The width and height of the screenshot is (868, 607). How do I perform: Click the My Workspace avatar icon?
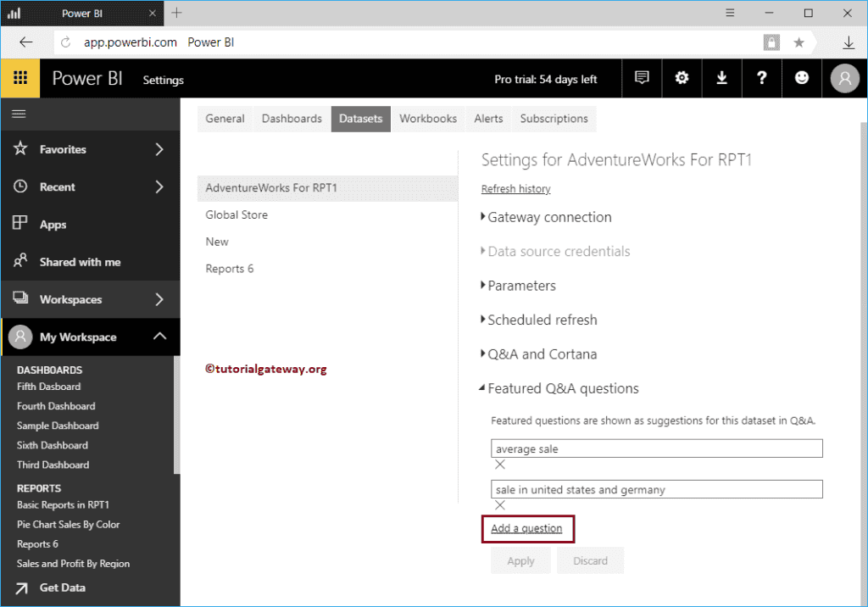tap(20, 337)
